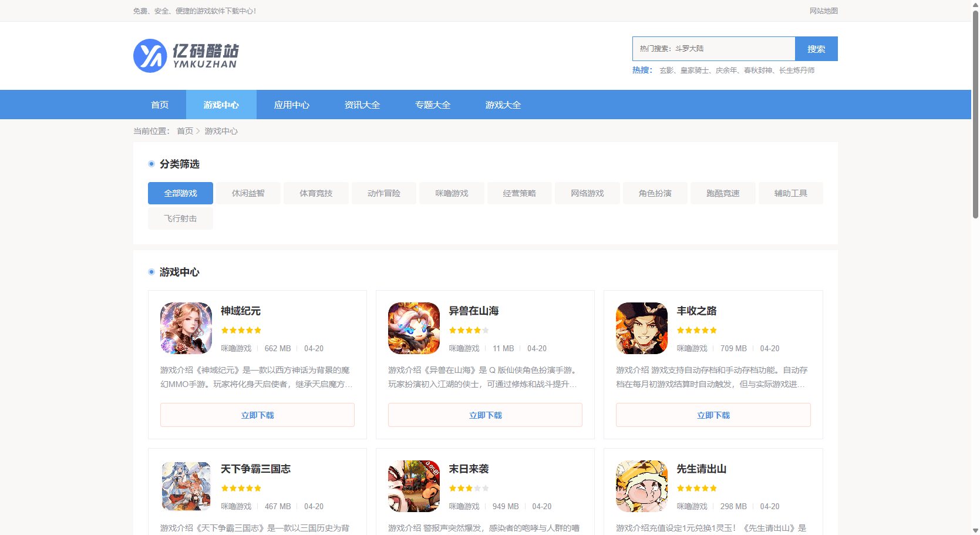Open the 先生请出山 game icon

(642, 486)
